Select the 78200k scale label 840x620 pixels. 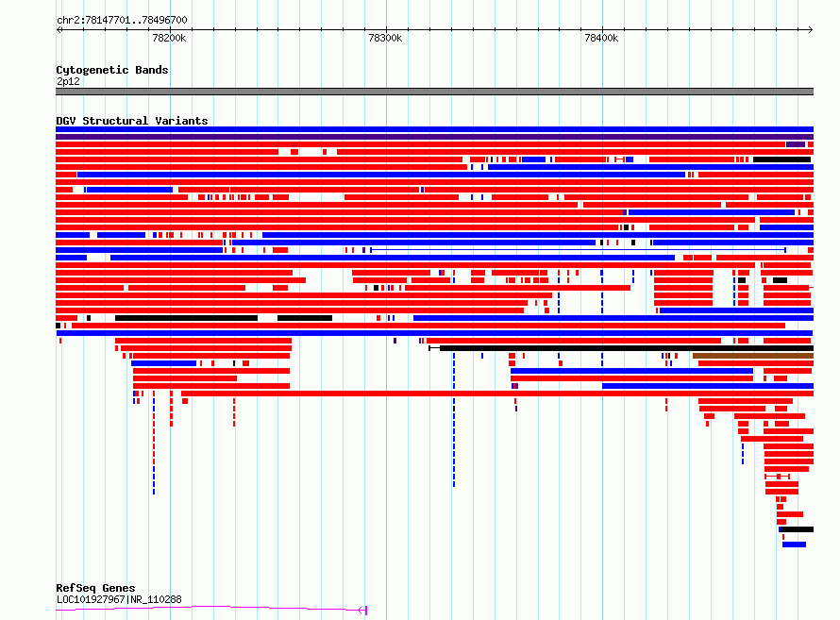coord(169,38)
